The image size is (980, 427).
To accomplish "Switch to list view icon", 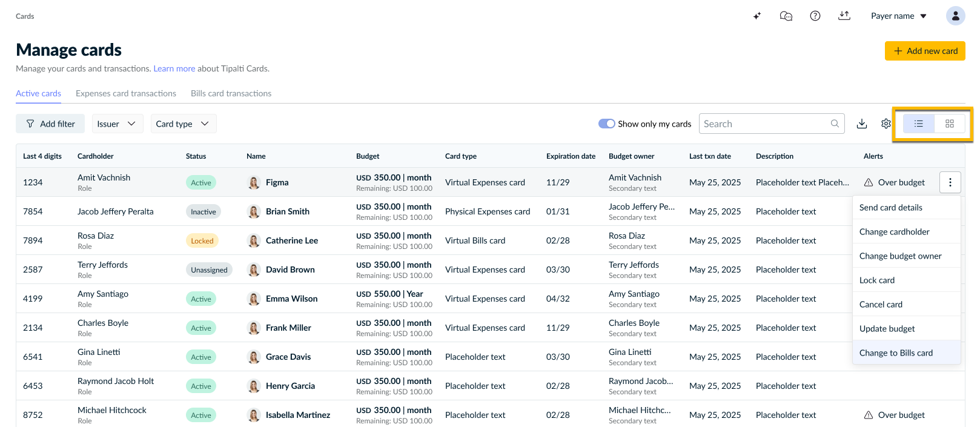I will point(919,124).
